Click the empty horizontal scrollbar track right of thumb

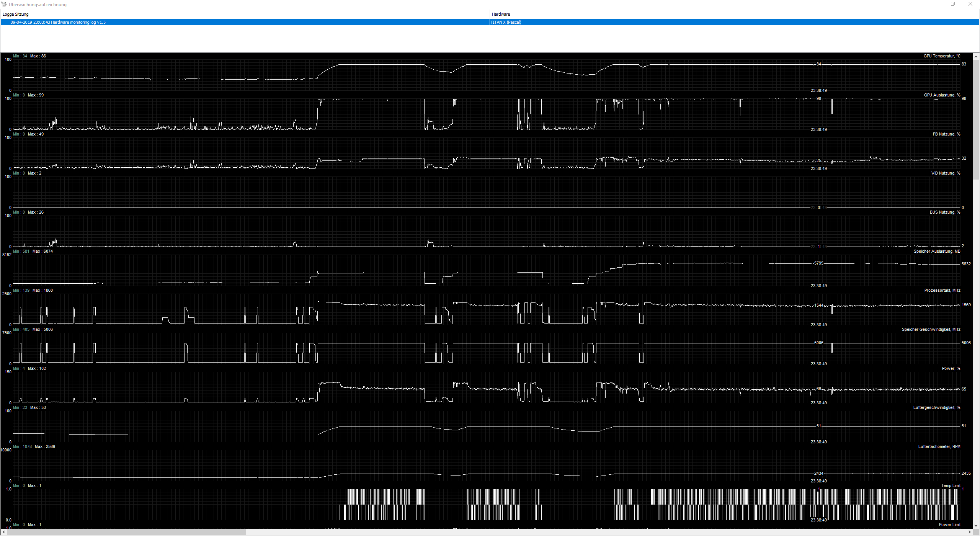[574, 532]
